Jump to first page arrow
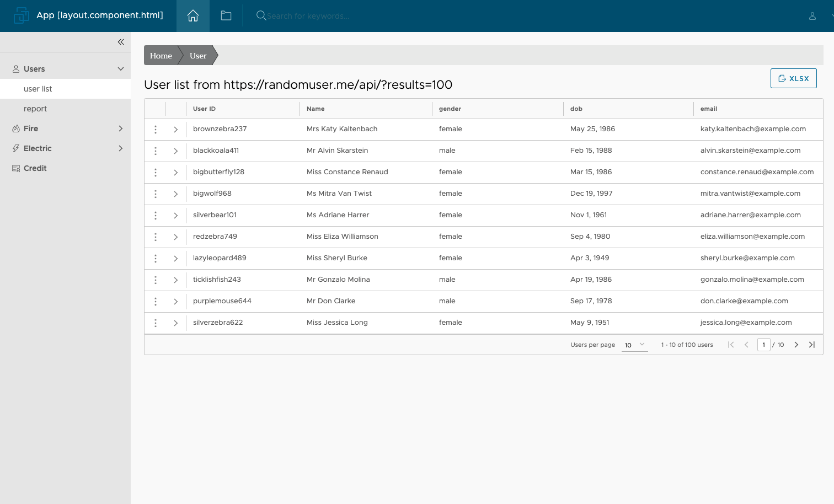Image resolution: width=834 pixels, height=504 pixels. click(731, 345)
